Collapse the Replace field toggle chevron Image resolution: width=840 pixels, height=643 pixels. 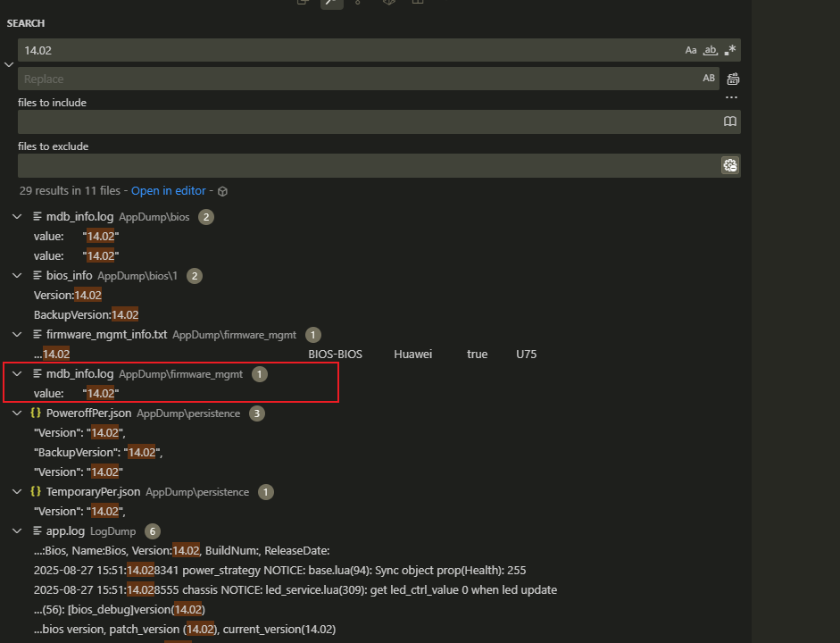[9, 64]
